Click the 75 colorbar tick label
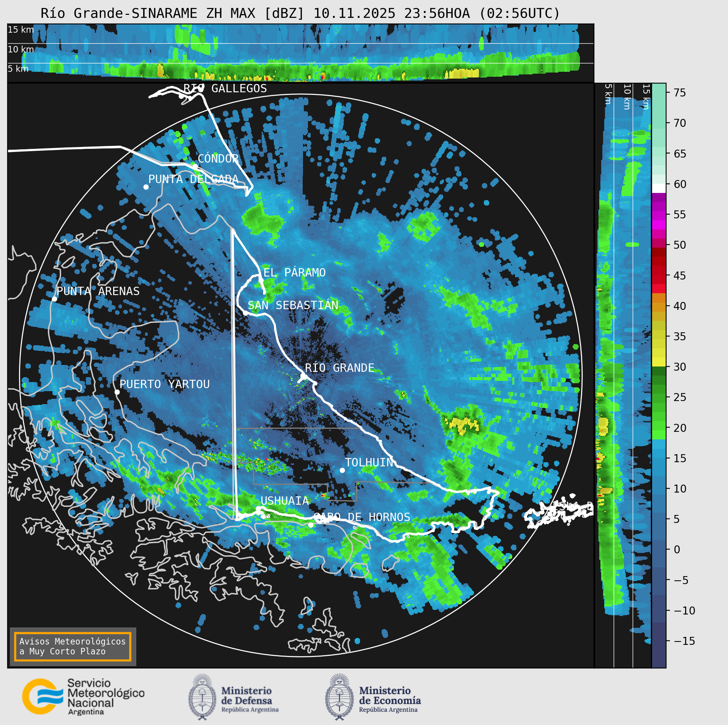 pos(680,93)
